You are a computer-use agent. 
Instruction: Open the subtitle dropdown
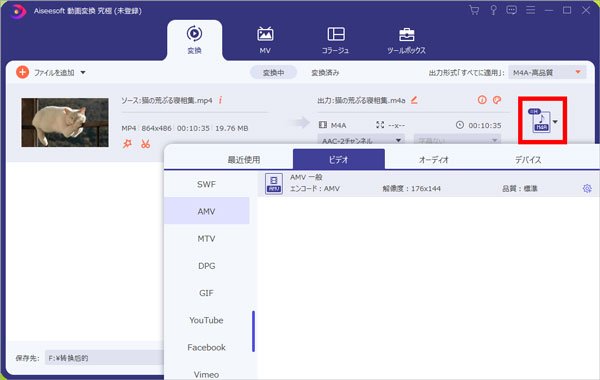457,140
